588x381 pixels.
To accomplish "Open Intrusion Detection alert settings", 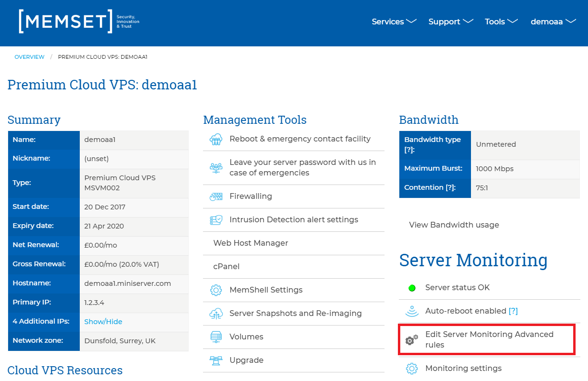I will point(294,220).
